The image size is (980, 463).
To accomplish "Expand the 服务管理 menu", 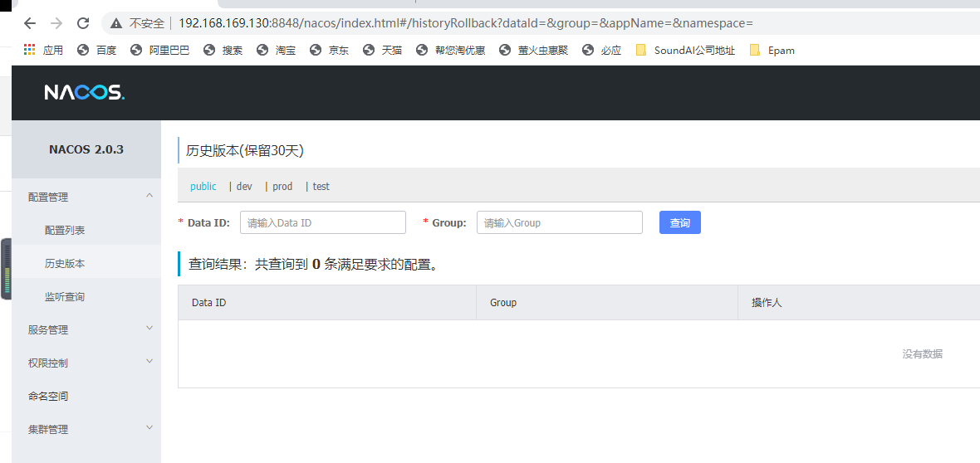I will (86, 330).
